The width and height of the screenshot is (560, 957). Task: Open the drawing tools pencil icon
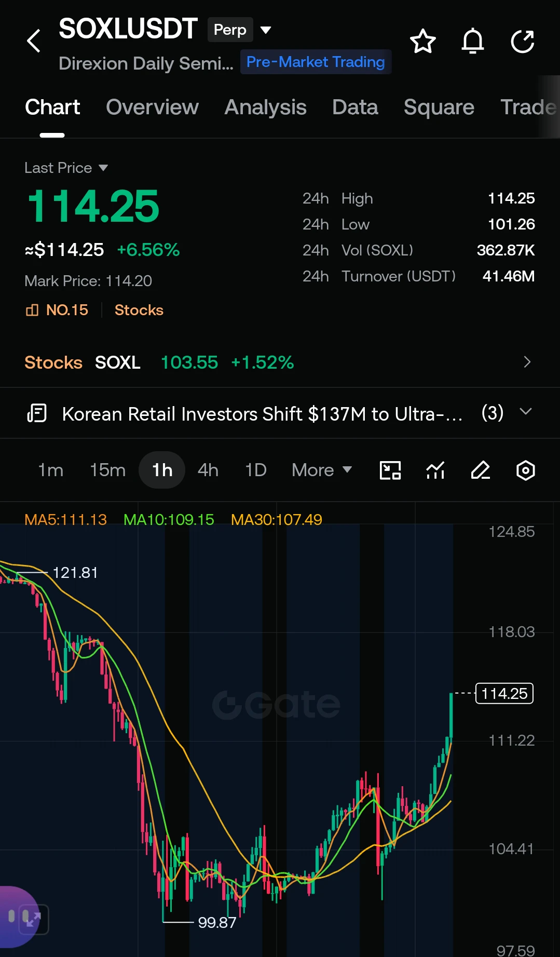click(481, 470)
